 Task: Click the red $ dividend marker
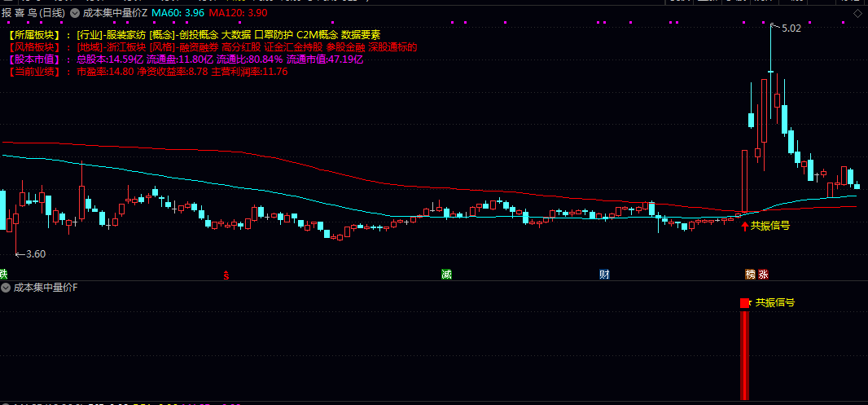tap(226, 275)
